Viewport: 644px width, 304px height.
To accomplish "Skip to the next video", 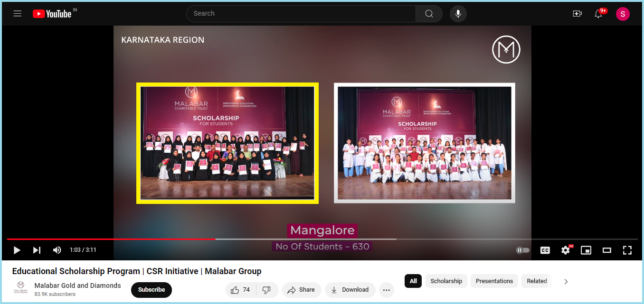I will pyautogui.click(x=37, y=250).
